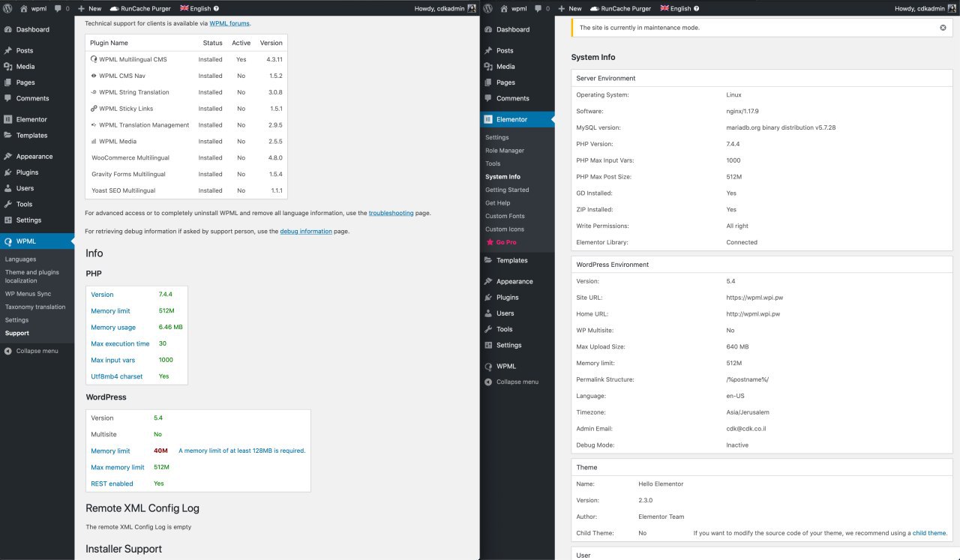Open the wpml site home link in the WPML Support window
Screen dimensions: 960x560
coord(34,8)
